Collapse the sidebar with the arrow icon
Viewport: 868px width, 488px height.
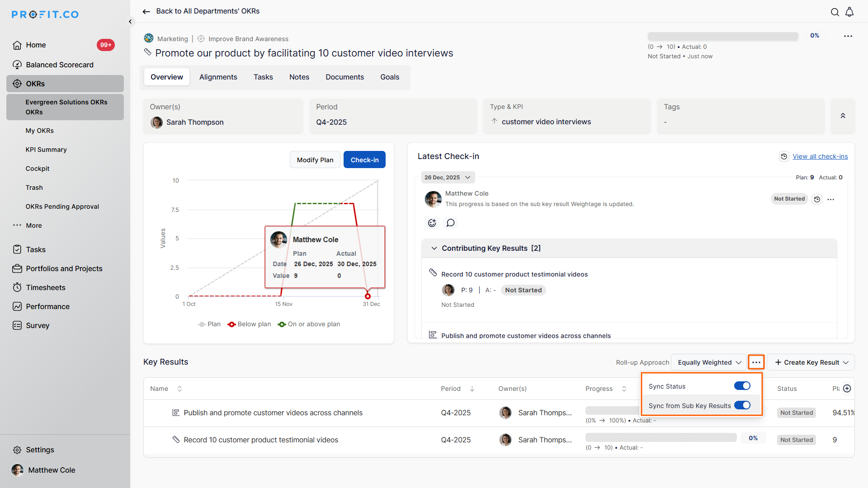tap(130, 21)
